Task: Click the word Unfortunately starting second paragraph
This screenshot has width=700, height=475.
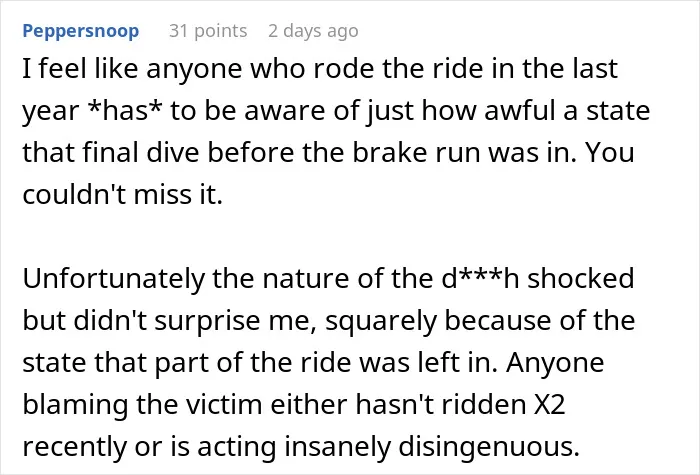Action: point(113,279)
